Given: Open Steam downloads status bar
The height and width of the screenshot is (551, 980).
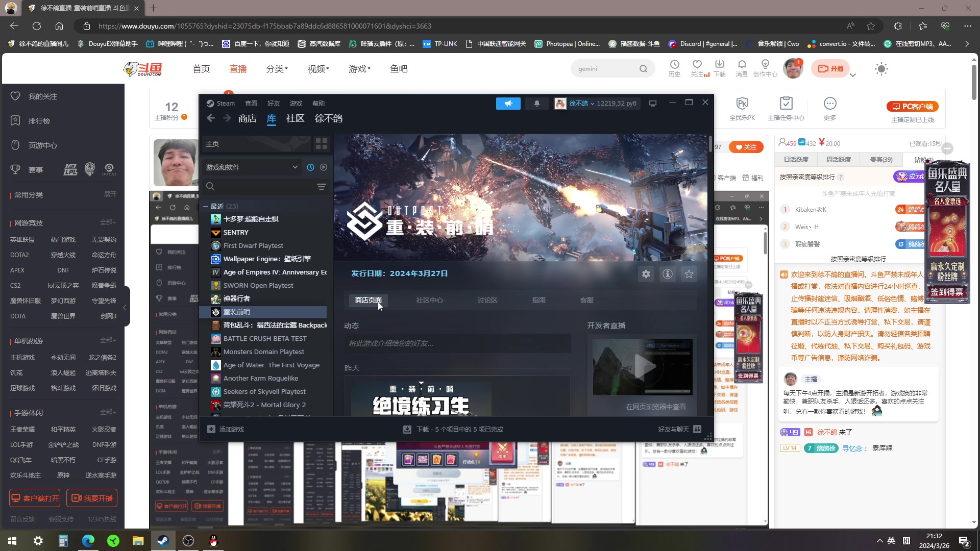Looking at the screenshot, I should point(453,430).
